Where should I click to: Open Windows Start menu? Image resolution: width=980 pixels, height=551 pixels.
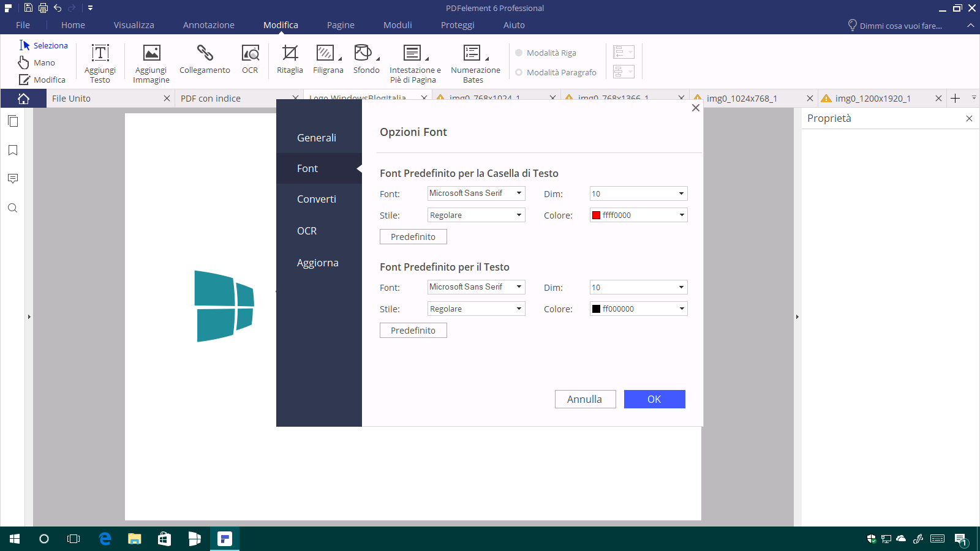coord(15,539)
